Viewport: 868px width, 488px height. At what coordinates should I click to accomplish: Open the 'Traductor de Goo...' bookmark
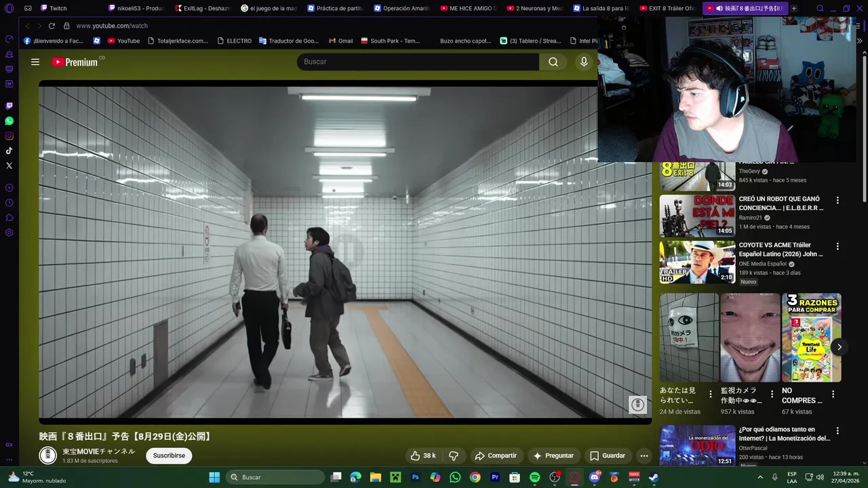pos(288,41)
